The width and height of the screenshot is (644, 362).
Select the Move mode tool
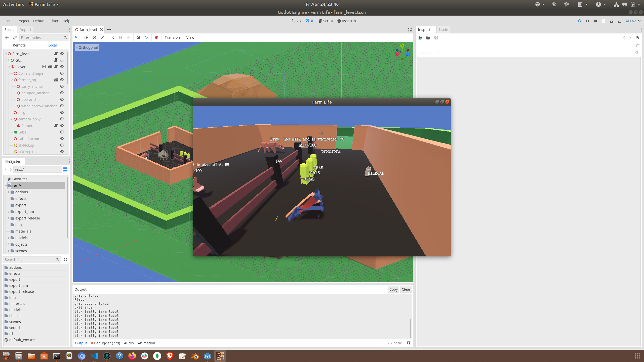[86, 37]
